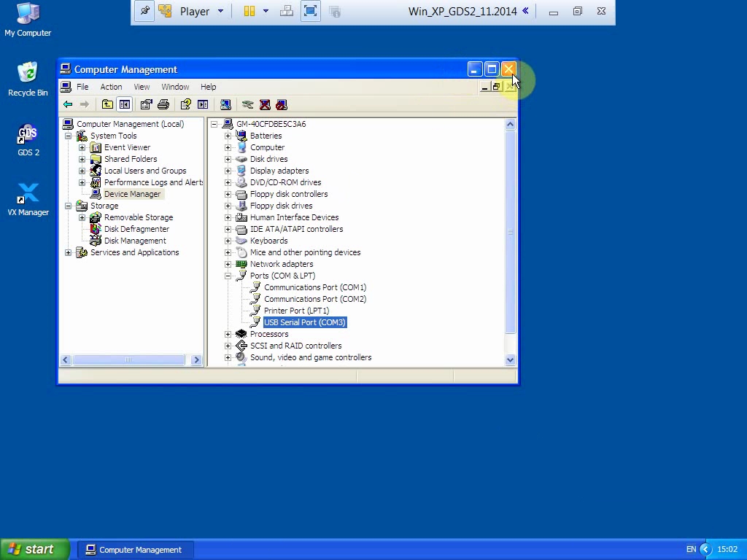
Task: Open the View menu
Action: click(x=142, y=87)
